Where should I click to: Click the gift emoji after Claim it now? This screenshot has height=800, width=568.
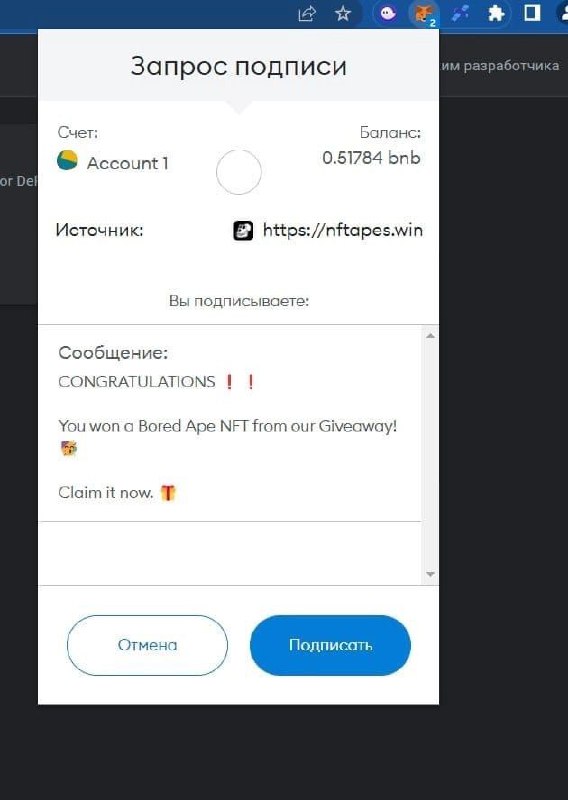coord(168,492)
